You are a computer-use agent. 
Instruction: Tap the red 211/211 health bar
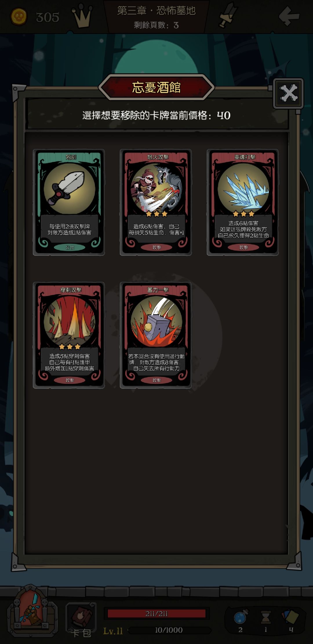point(156,614)
